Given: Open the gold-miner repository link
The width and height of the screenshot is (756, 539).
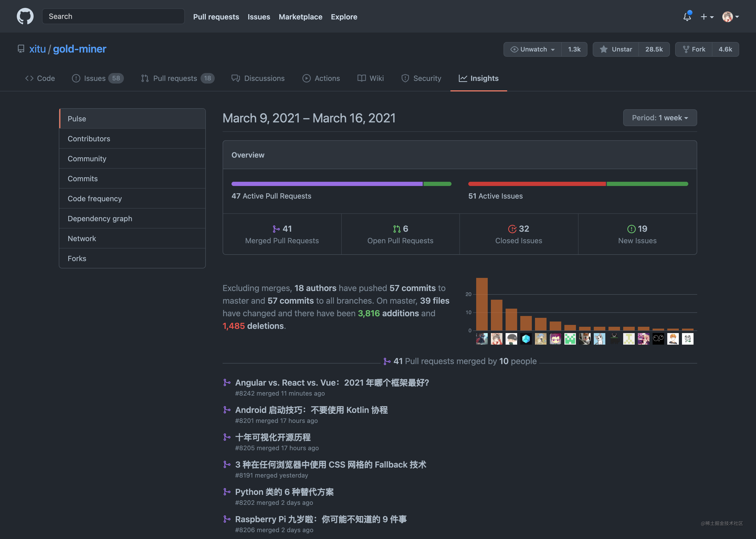Looking at the screenshot, I should pyautogui.click(x=80, y=49).
